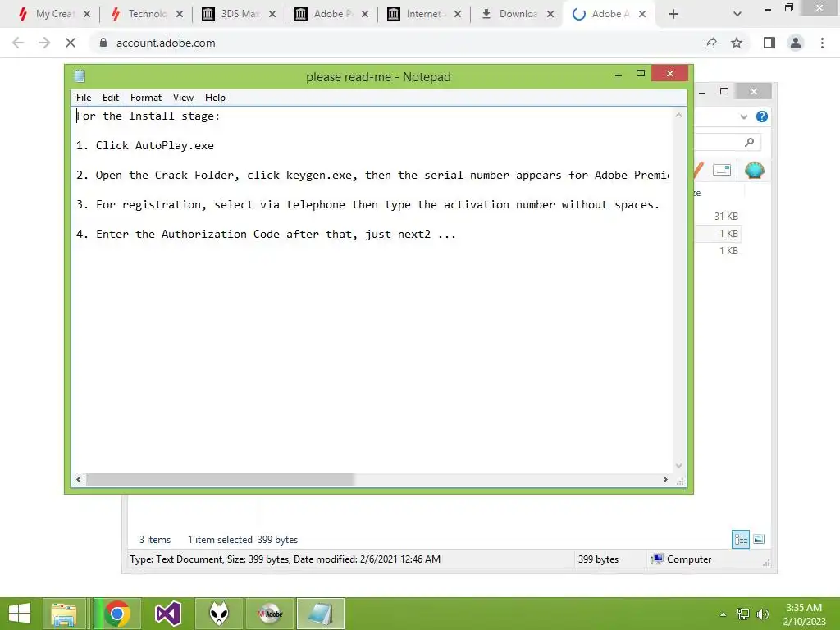This screenshot has height=630, width=840.
Task: Click the 'Click AutoPlay.exe' line in Notepad
Action: coord(155,145)
